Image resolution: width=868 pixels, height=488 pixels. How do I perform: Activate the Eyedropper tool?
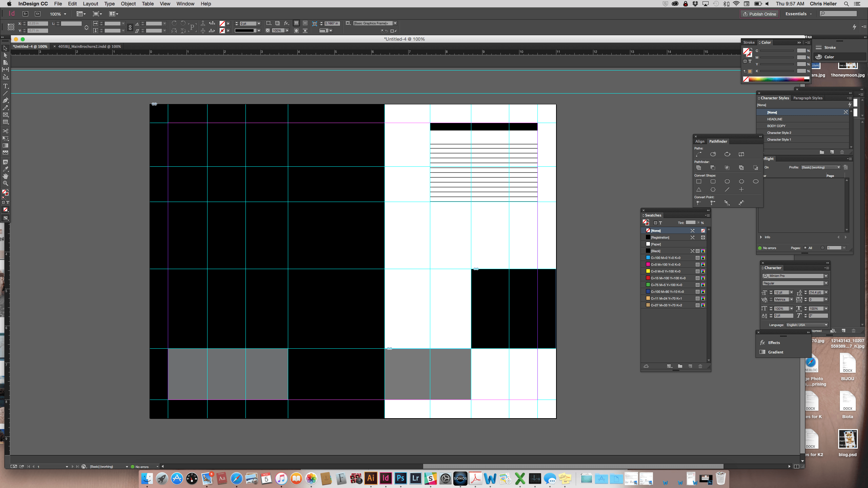pyautogui.click(x=5, y=169)
